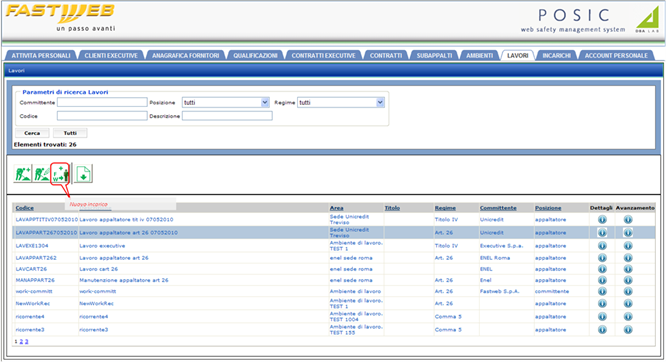Image resolution: width=666 pixels, height=362 pixels.
Task: Open Dettagli info icon for ricorrente4
Action: [x=602, y=317]
